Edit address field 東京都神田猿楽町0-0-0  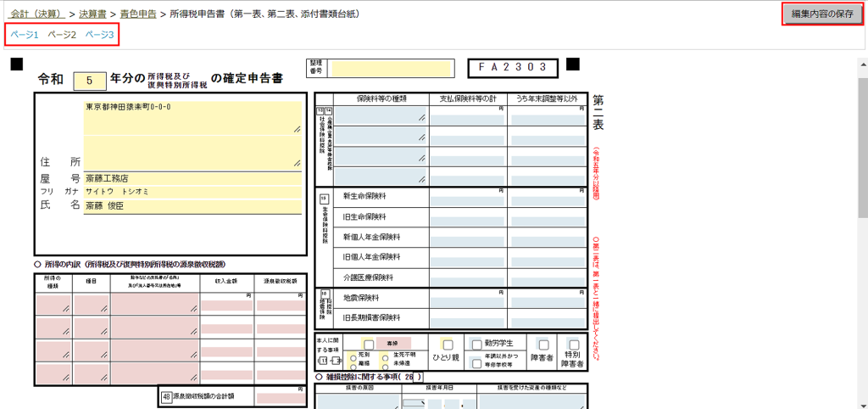(192, 117)
